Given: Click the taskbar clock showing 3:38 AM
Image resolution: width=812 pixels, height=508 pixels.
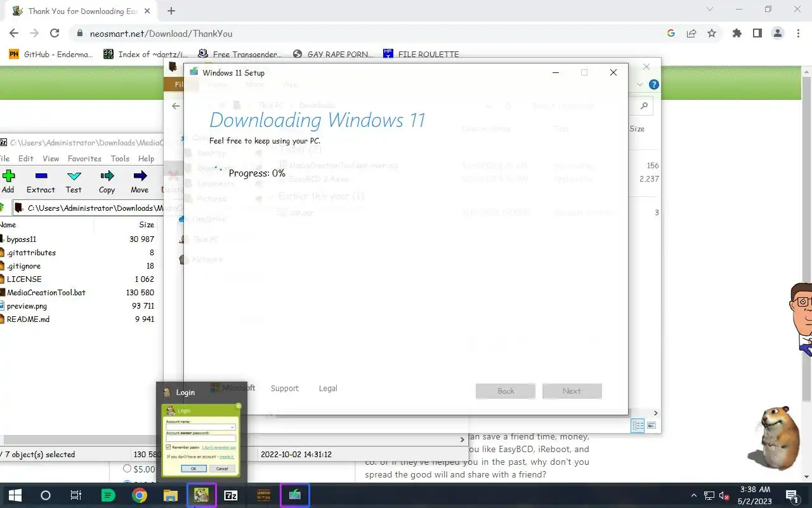Looking at the screenshot, I should (x=755, y=495).
